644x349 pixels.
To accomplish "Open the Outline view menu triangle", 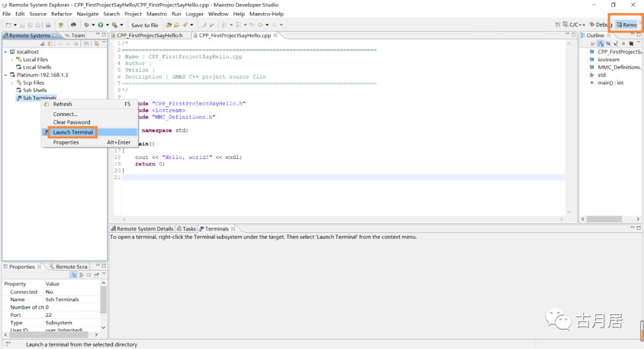I will click(x=639, y=43).
